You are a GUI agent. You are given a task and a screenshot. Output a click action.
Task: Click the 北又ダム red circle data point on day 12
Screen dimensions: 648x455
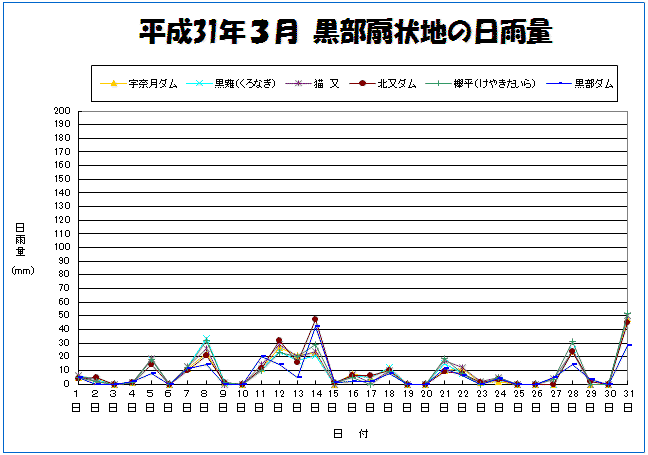click(x=279, y=341)
